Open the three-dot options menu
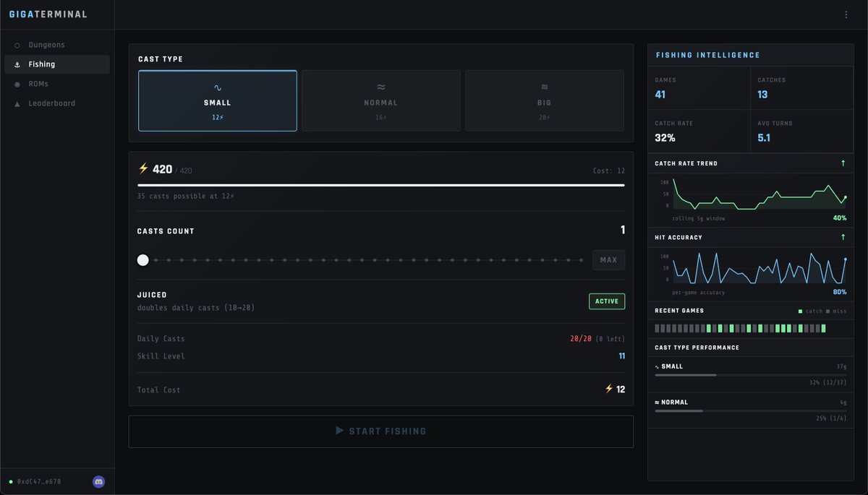The width and height of the screenshot is (868, 495). pos(846,14)
